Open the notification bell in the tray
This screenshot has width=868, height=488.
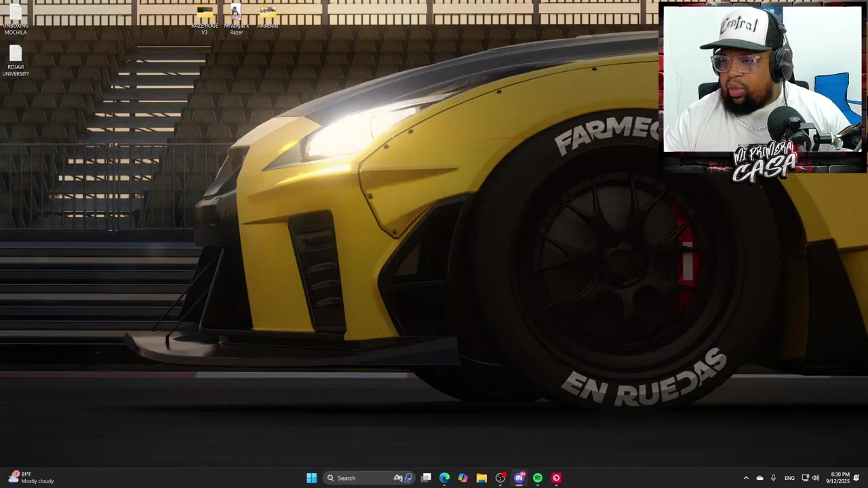856,478
